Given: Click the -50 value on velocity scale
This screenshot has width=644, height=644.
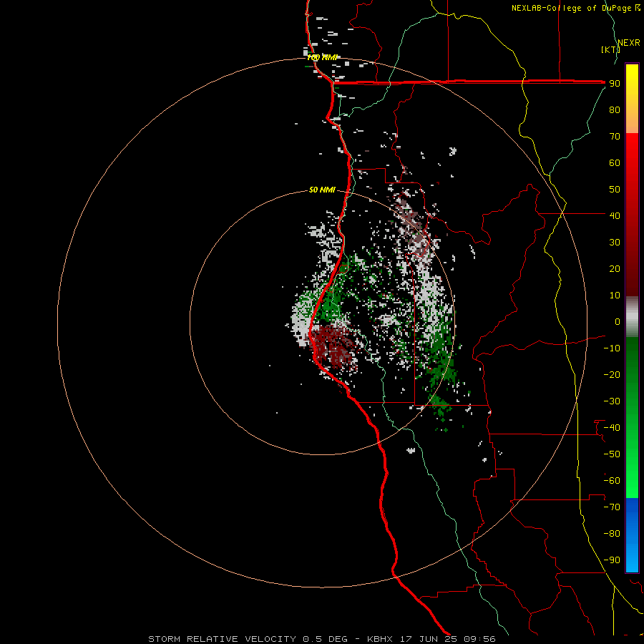Looking at the screenshot, I should tap(612, 454).
